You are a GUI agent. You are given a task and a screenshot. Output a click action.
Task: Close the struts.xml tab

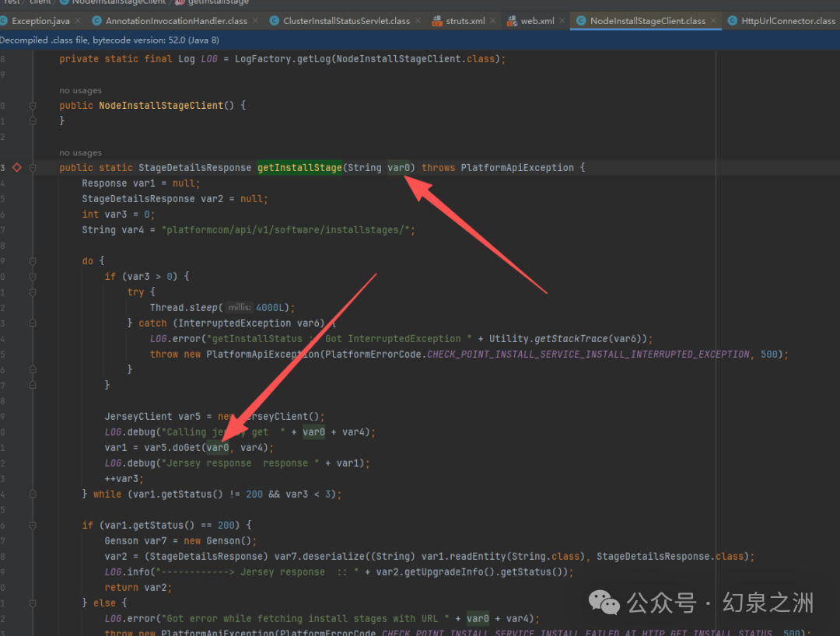493,21
